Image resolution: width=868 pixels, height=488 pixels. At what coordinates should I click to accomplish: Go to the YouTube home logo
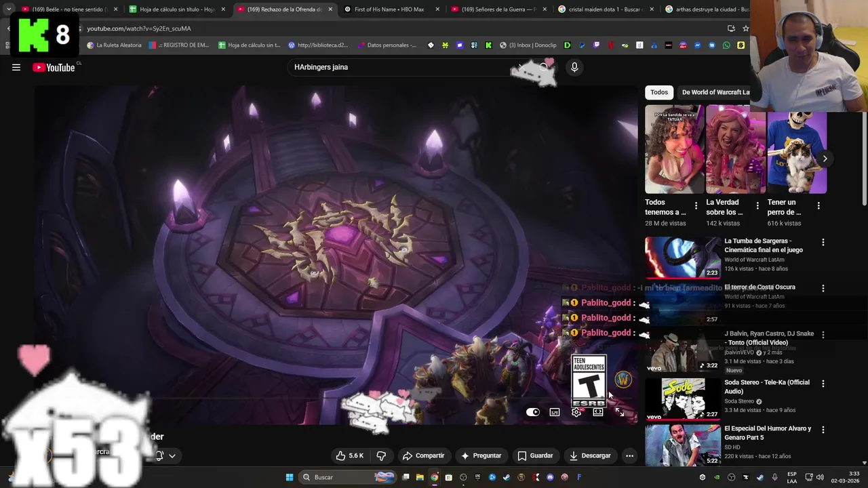pyautogui.click(x=54, y=67)
